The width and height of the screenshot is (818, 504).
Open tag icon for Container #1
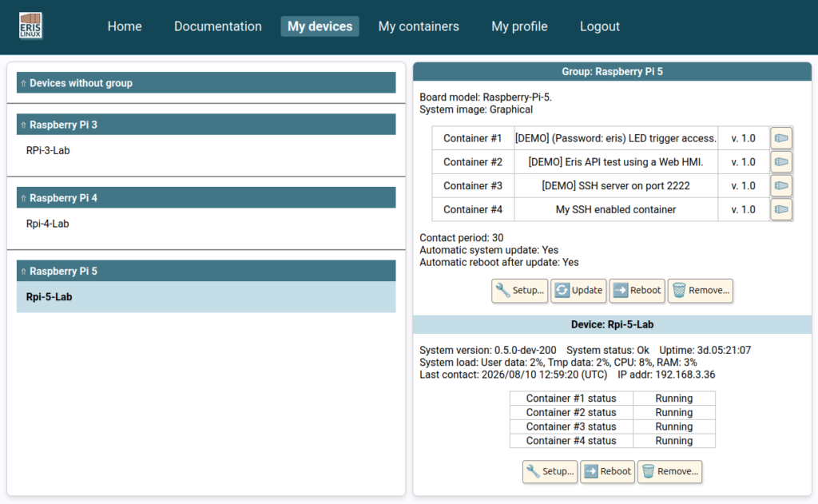(x=781, y=138)
